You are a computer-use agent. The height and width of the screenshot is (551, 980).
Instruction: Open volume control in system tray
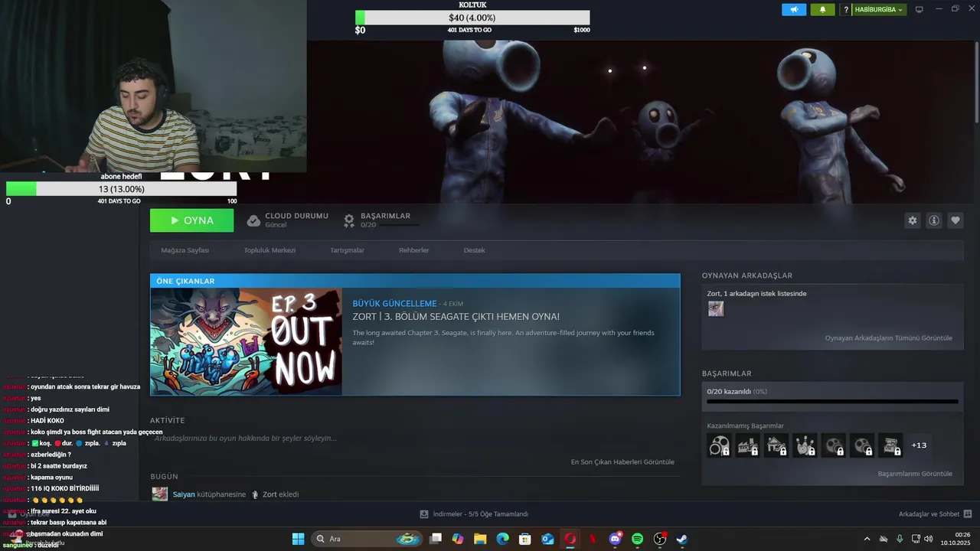point(929,539)
